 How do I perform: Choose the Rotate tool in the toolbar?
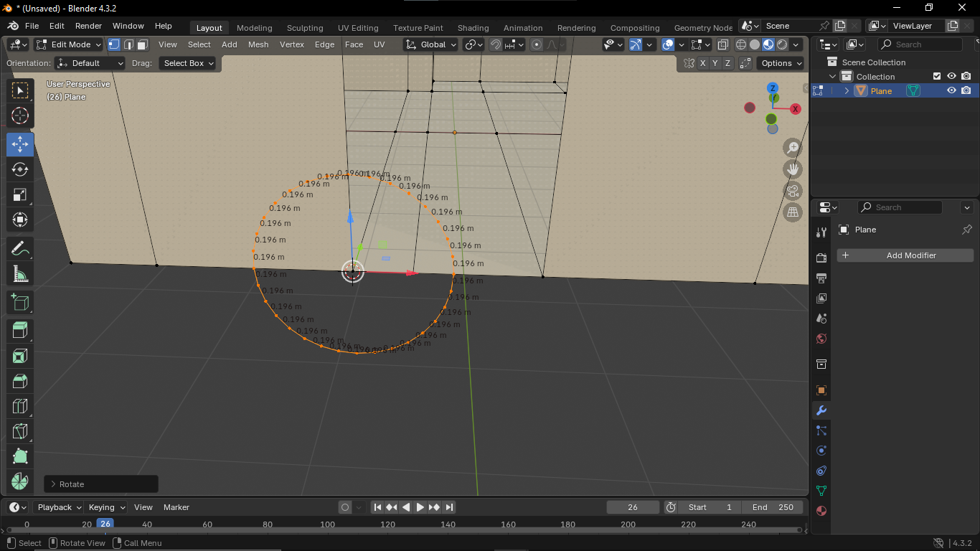(20, 169)
